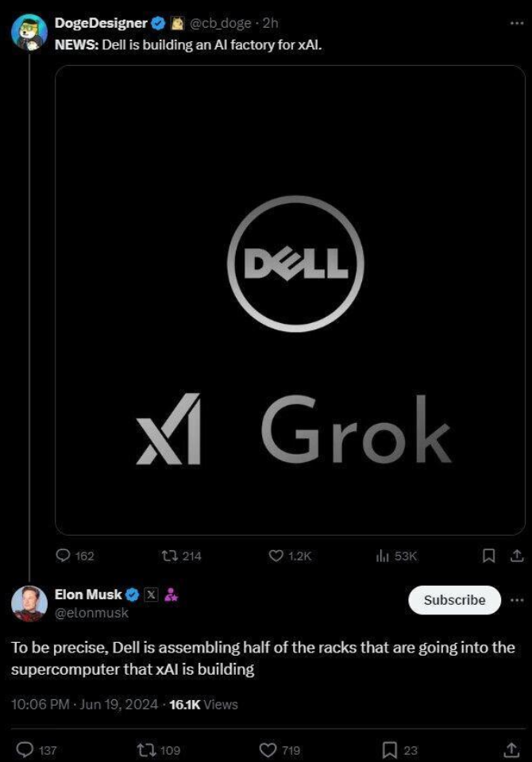The height and width of the screenshot is (762, 532).
Task: Open Elon Musk's profile avatar
Action: [29, 603]
